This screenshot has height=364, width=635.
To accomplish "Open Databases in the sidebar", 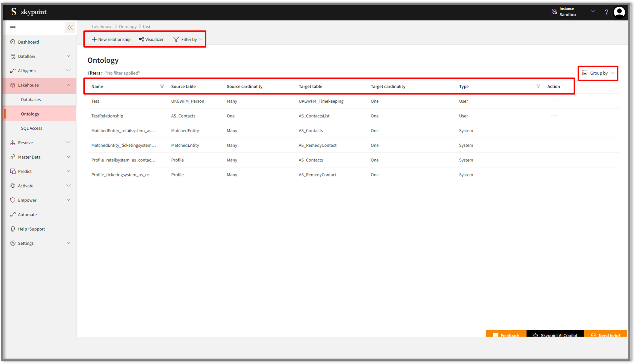I will tap(31, 99).
